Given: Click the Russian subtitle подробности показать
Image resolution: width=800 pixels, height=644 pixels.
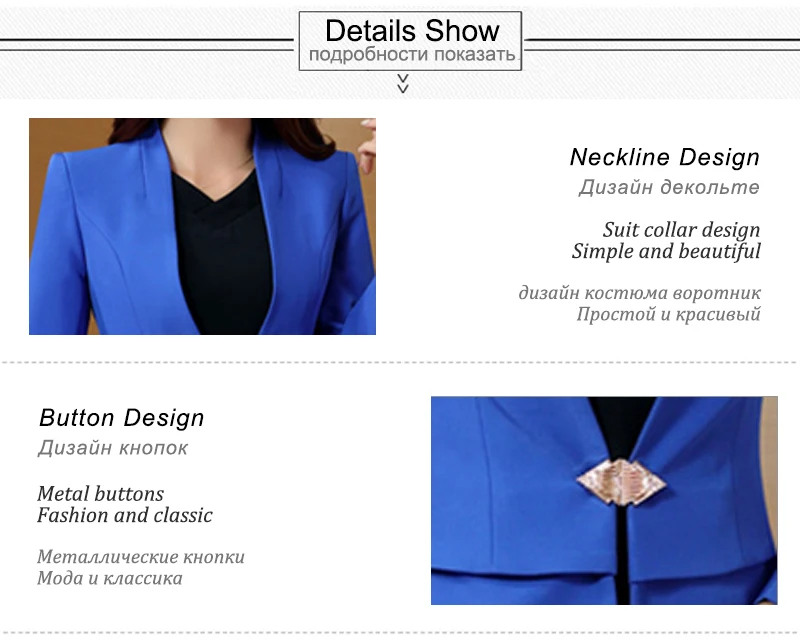Looking at the screenshot, I should click(412, 55).
